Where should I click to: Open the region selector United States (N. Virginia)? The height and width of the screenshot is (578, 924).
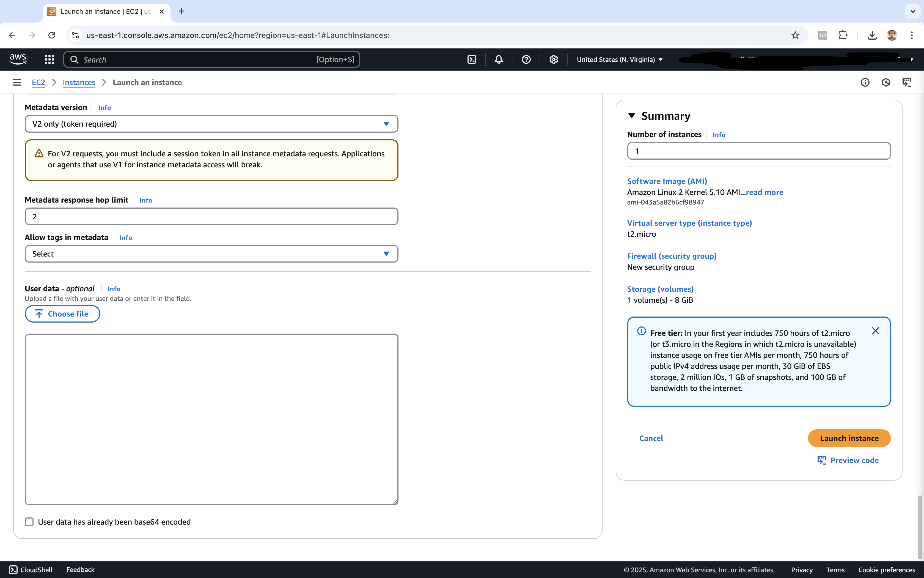click(619, 60)
